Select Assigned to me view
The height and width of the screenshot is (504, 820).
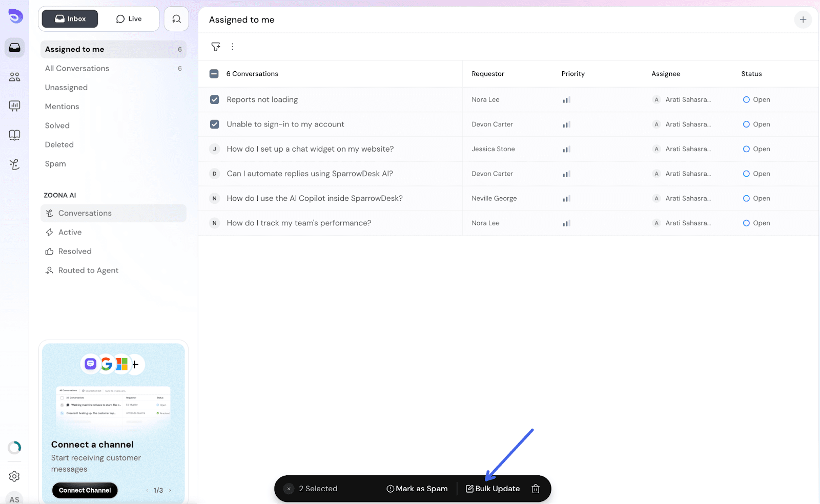pos(113,49)
